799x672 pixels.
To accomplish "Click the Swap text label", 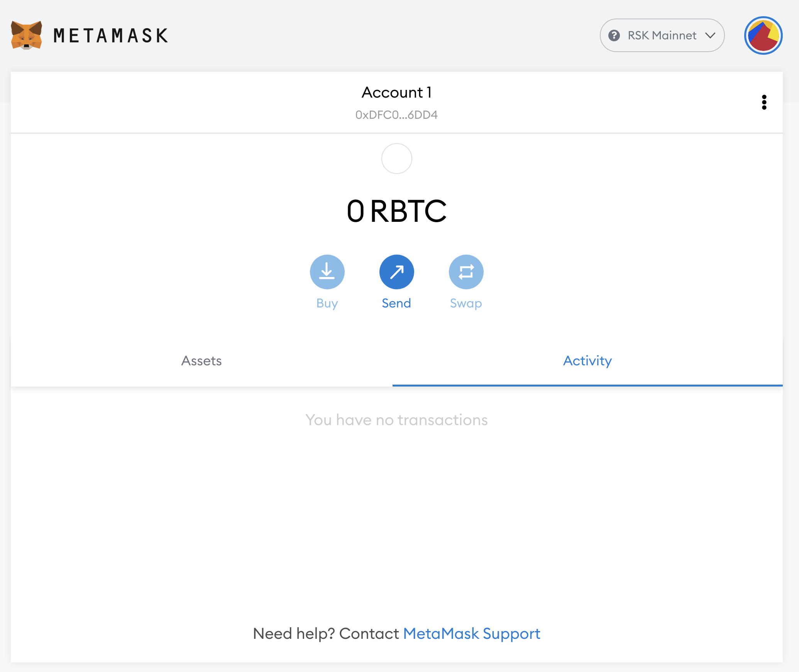I will tap(466, 303).
